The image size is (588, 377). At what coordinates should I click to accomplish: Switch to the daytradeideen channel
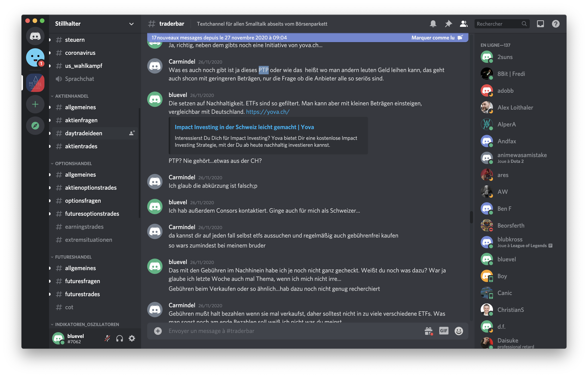pos(84,133)
